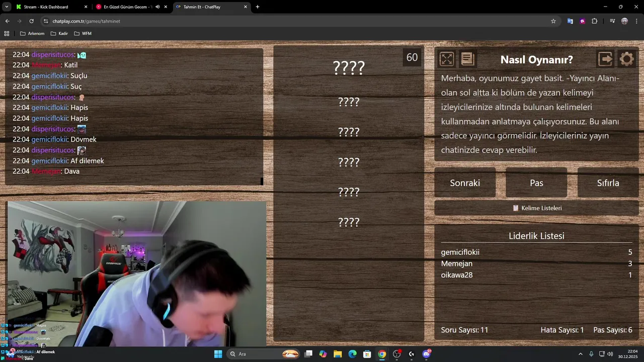Open Microsoft Store from taskbar
Image resolution: width=644 pixels, height=362 pixels.
tap(367, 354)
